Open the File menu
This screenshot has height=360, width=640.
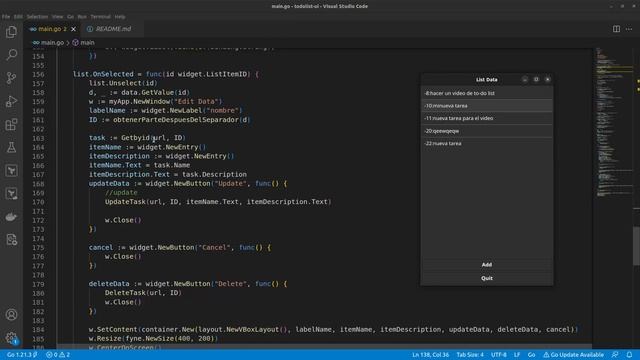pos(6,17)
